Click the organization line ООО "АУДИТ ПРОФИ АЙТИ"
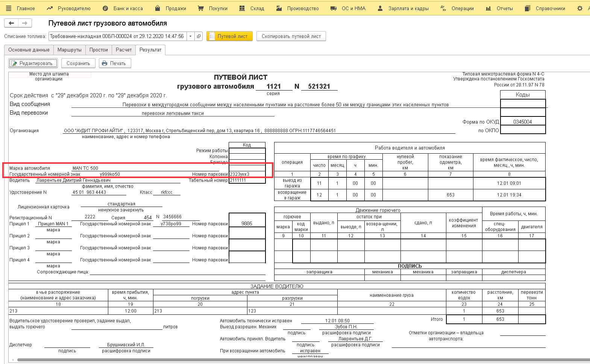Screen dimensions: 590x364 tap(200, 131)
